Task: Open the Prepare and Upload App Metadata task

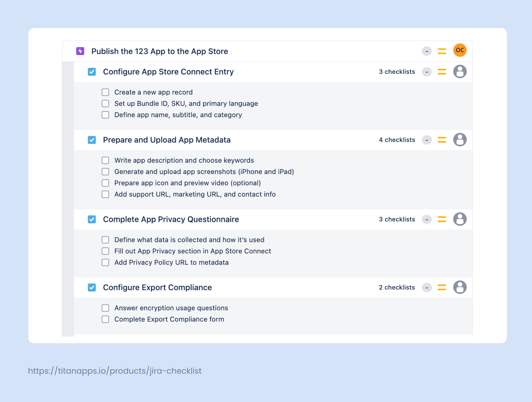Action: click(x=167, y=140)
